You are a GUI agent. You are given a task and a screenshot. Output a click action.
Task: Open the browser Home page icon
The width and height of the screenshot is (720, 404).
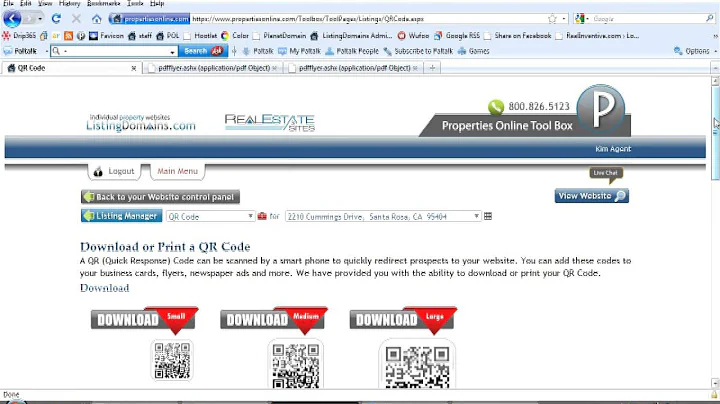[96, 19]
